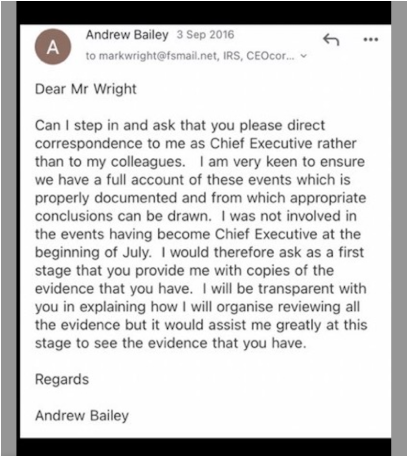Click the 'Dear Mr Wright' greeting

click(86, 89)
